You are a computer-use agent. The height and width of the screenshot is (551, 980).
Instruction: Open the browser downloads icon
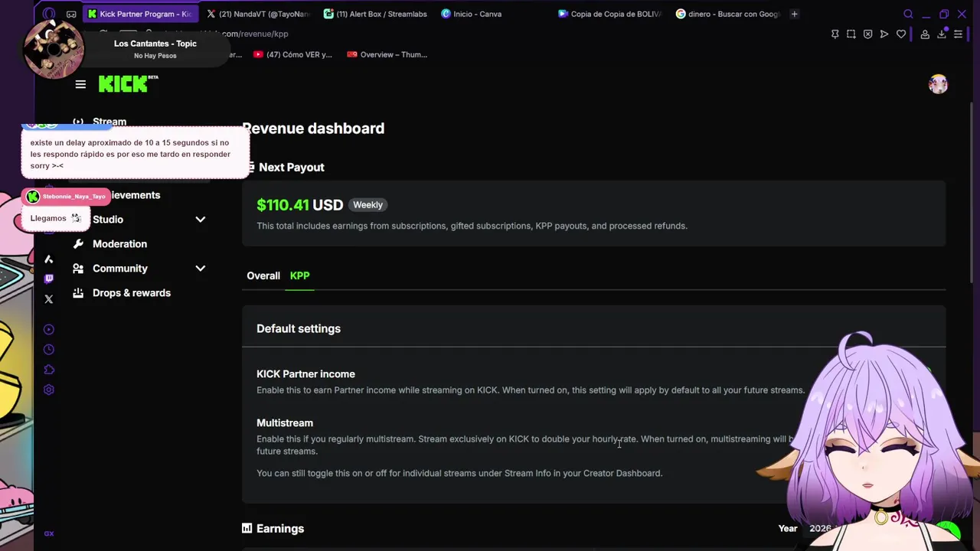tap(942, 34)
